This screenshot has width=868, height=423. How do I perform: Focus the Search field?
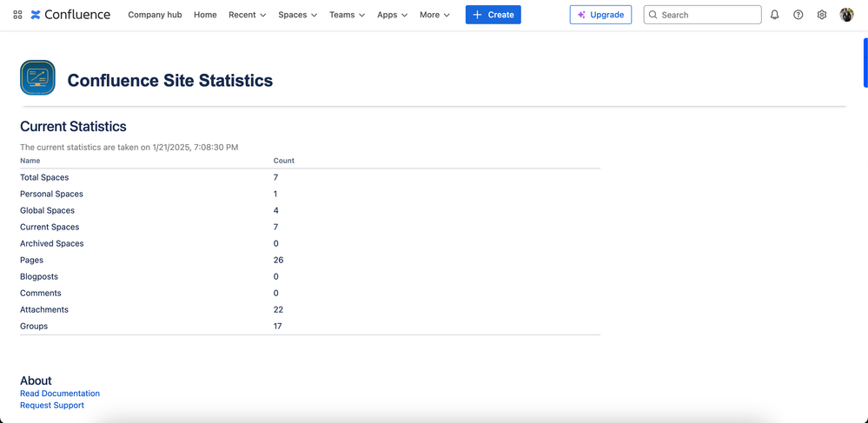(x=703, y=15)
